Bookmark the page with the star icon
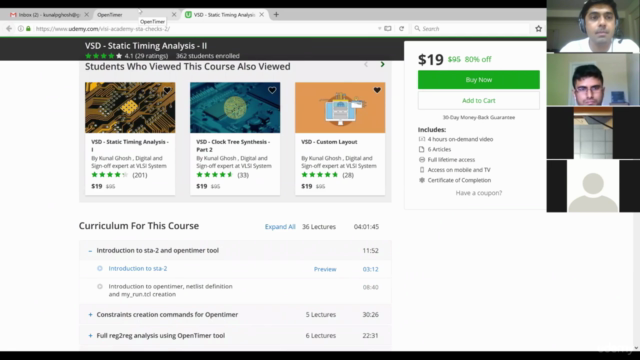 pyautogui.click(x=538, y=29)
